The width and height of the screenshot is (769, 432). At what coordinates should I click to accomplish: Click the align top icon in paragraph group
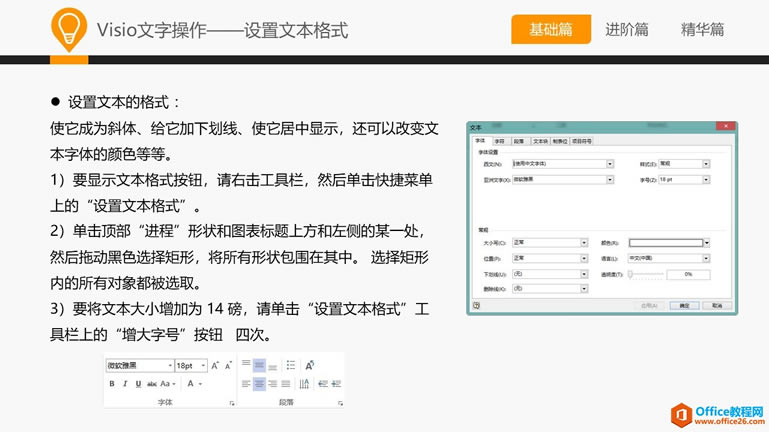(x=246, y=365)
